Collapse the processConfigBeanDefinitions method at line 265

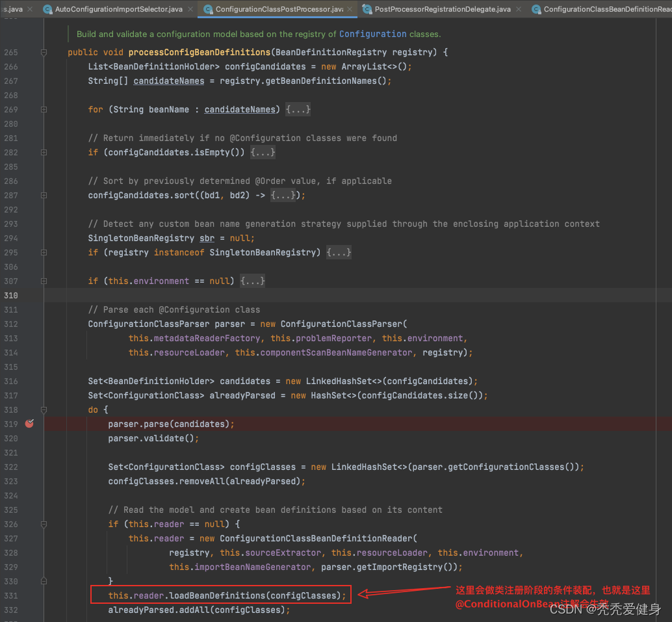point(44,53)
